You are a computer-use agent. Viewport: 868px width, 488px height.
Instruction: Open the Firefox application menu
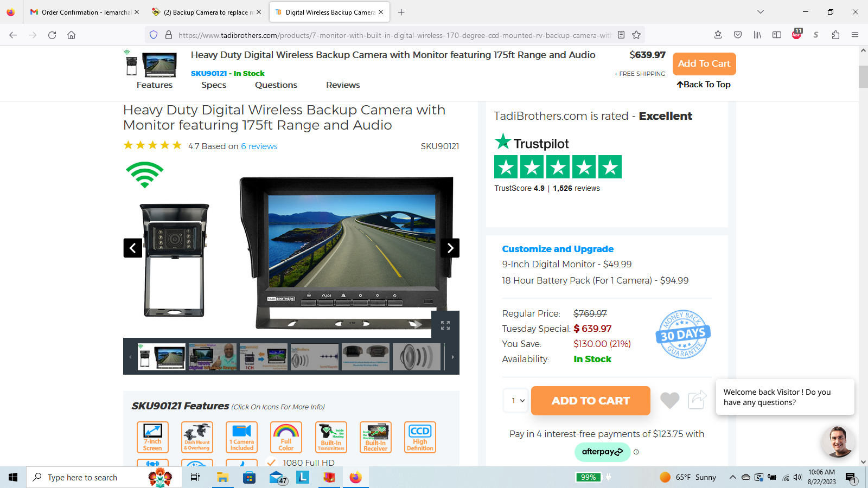click(x=855, y=35)
